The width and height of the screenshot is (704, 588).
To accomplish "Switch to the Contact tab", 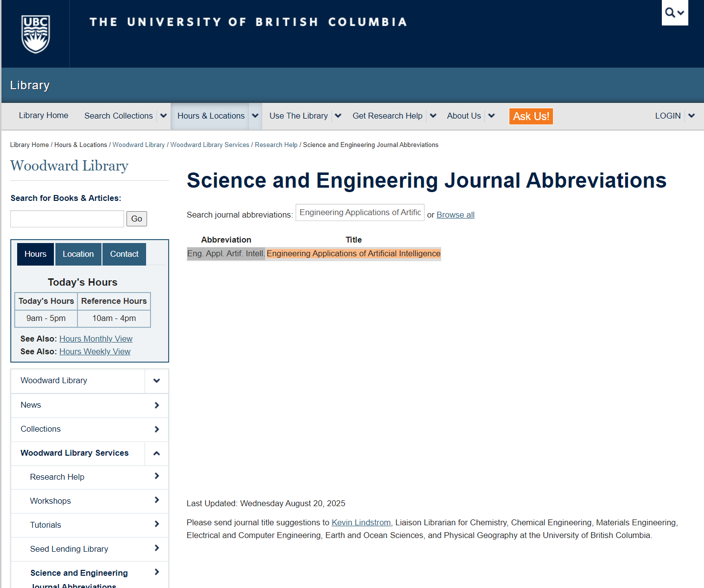I will coord(124,254).
